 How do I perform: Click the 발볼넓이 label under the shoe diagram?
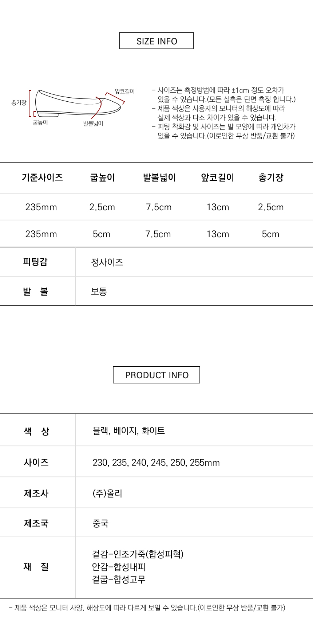93,124
